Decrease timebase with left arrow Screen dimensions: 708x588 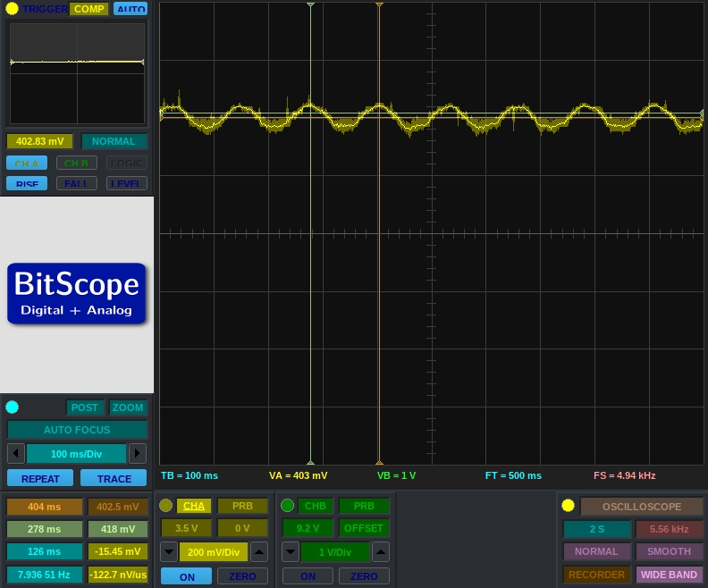(x=15, y=453)
